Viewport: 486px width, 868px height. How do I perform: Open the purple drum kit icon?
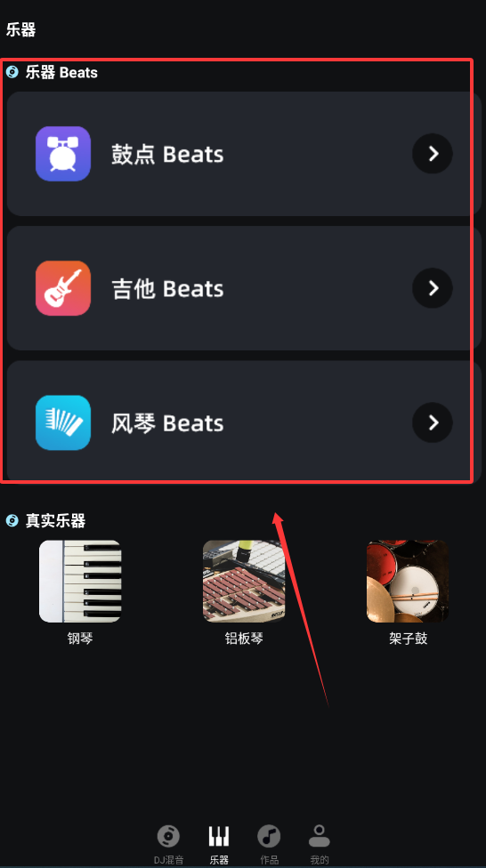pyautogui.click(x=63, y=154)
